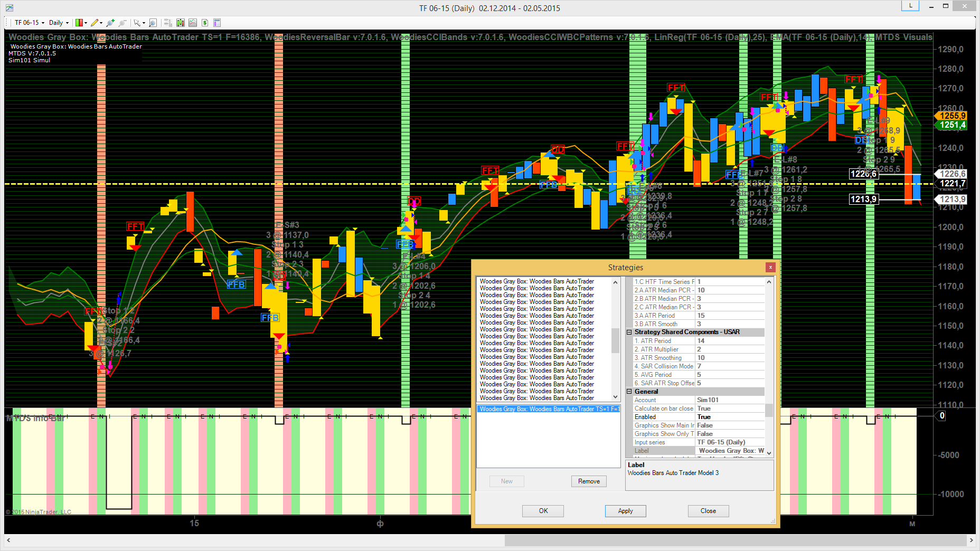980x551 pixels.
Task: Select the pencil drawing tools icon
Action: click(x=95, y=23)
